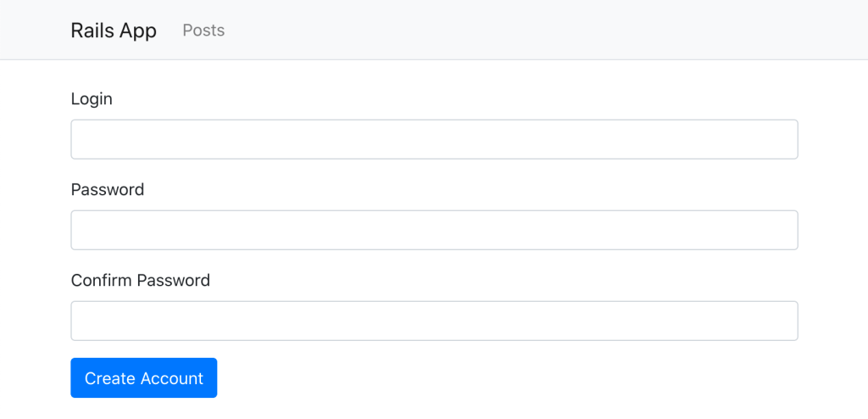
Task: Return home via Rails App title
Action: 114,31
